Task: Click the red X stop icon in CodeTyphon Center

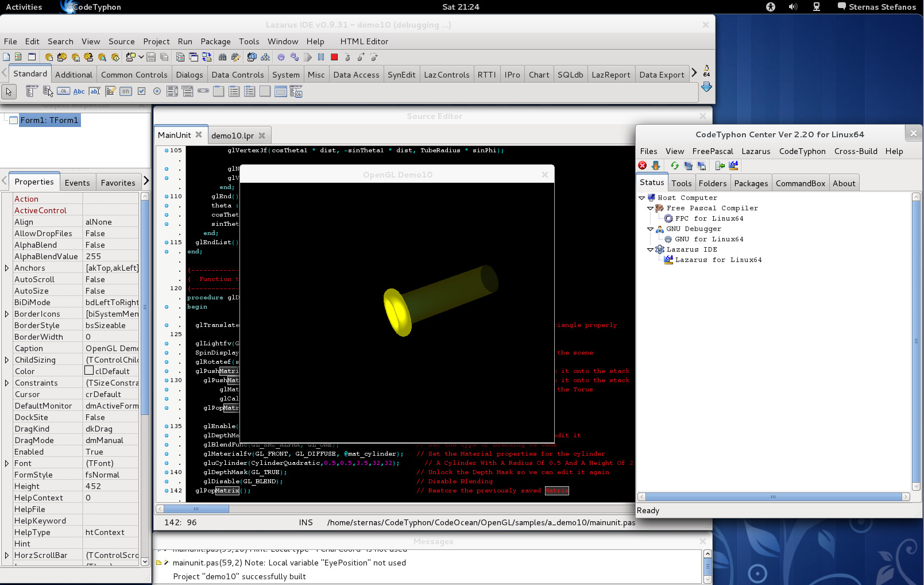Action: point(643,166)
